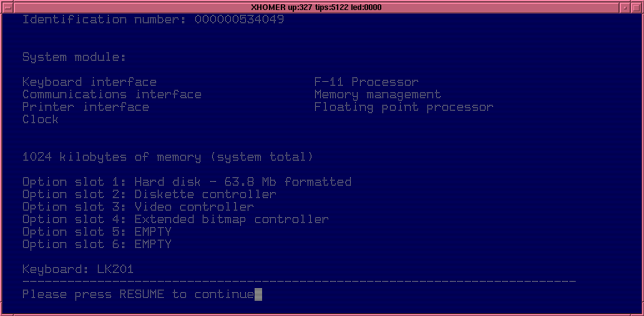Click the 'System module:' heading
The height and width of the screenshot is (316, 644).
click(x=74, y=57)
